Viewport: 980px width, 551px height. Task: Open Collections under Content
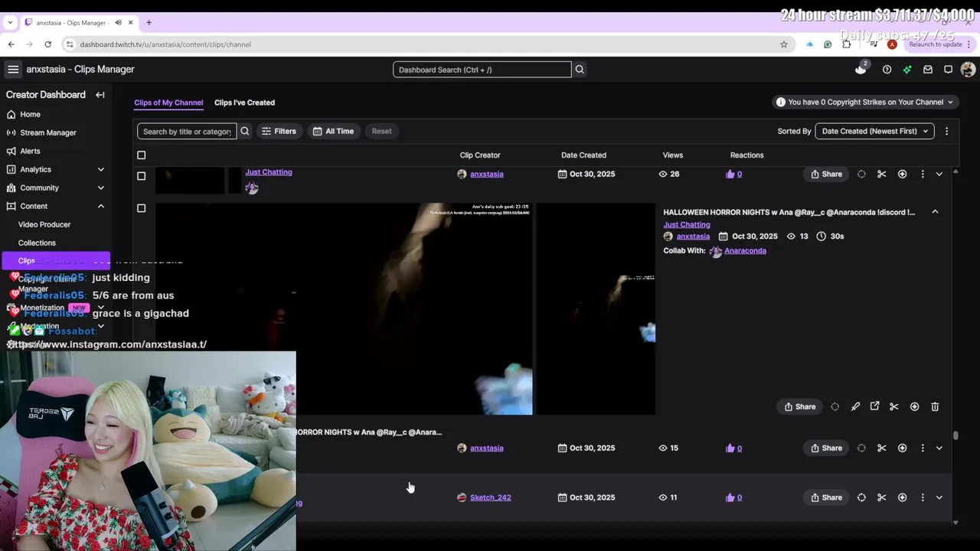click(37, 243)
